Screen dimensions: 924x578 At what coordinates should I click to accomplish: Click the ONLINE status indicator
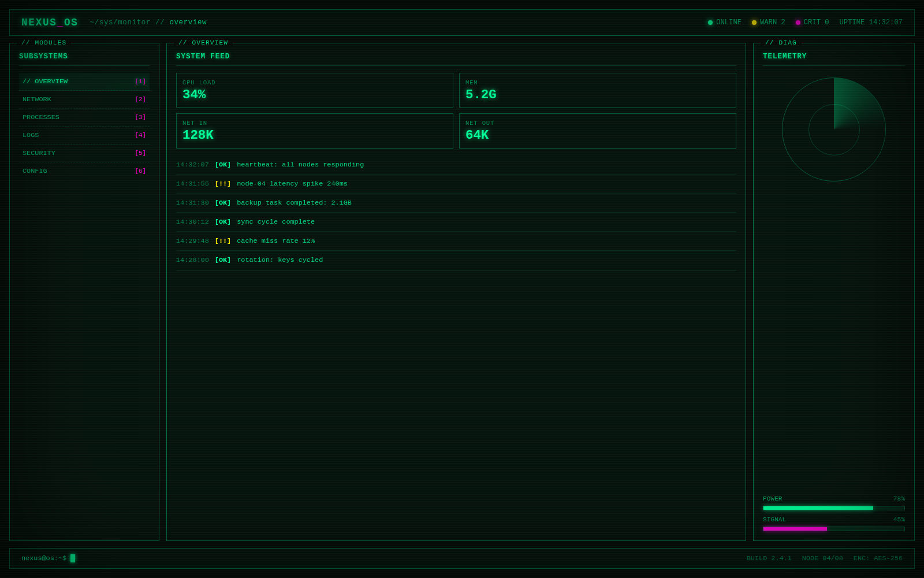click(x=725, y=23)
